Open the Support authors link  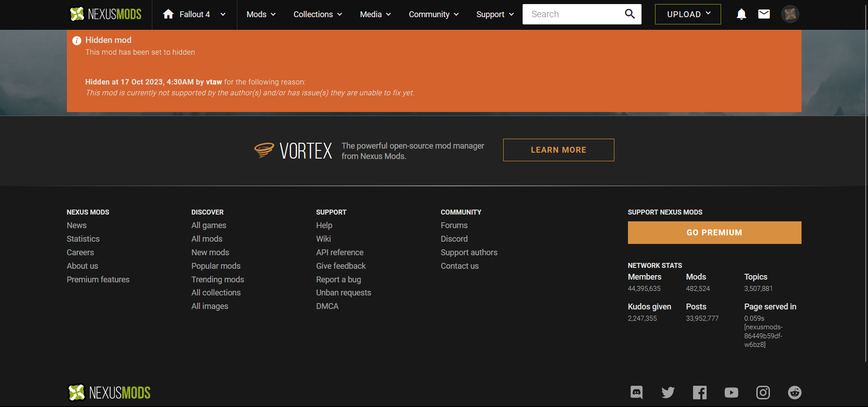tap(469, 253)
